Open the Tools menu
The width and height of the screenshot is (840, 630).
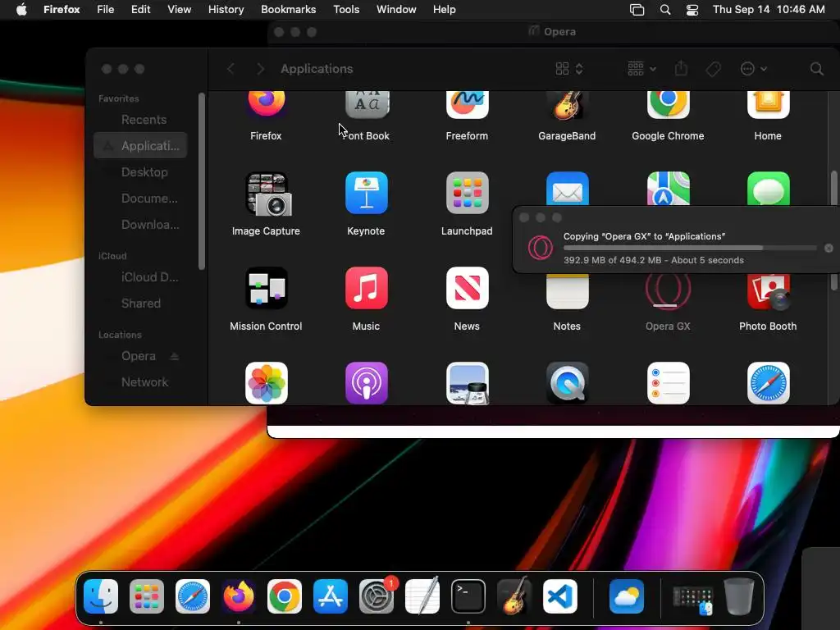pos(346,10)
